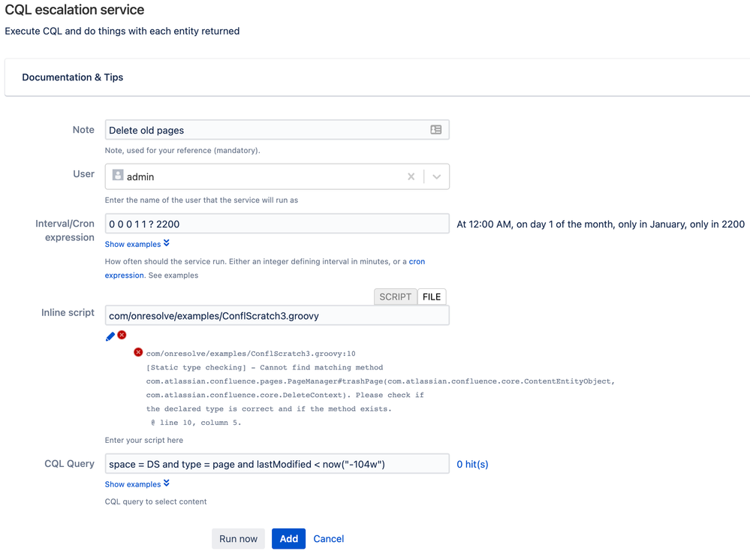
Task: Click the 0 hit(s) link
Action: click(472, 464)
